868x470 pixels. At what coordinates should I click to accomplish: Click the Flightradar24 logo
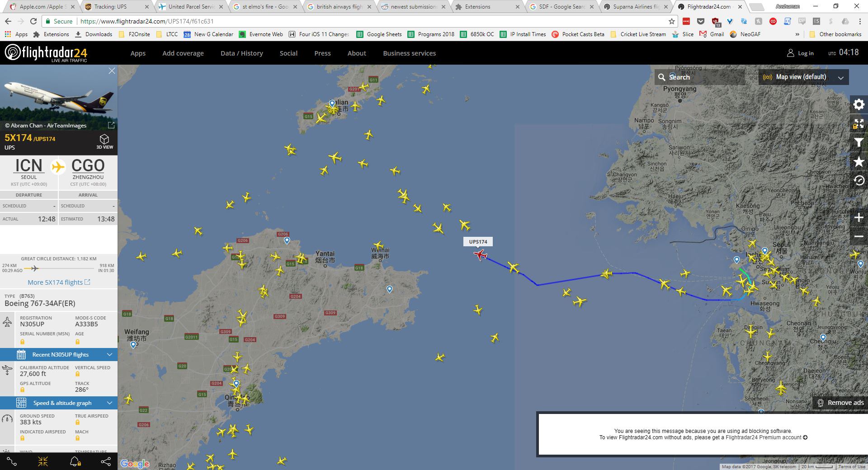[x=46, y=53]
